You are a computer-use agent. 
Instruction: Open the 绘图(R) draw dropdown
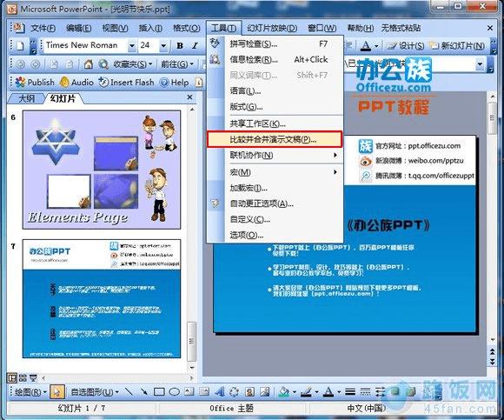point(31,392)
